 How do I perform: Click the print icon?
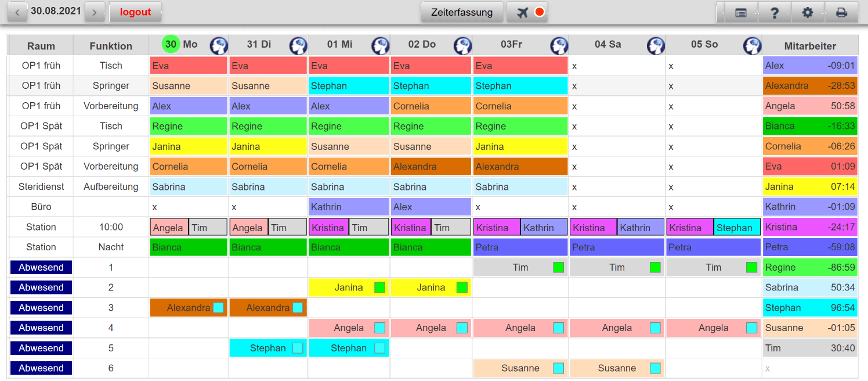pyautogui.click(x=841, y=12)
